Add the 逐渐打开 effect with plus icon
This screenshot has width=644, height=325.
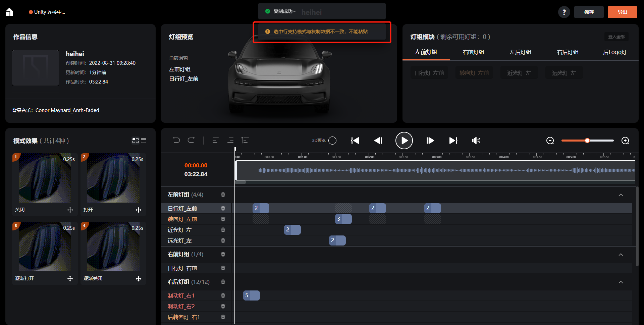click(x=70, y=279)
